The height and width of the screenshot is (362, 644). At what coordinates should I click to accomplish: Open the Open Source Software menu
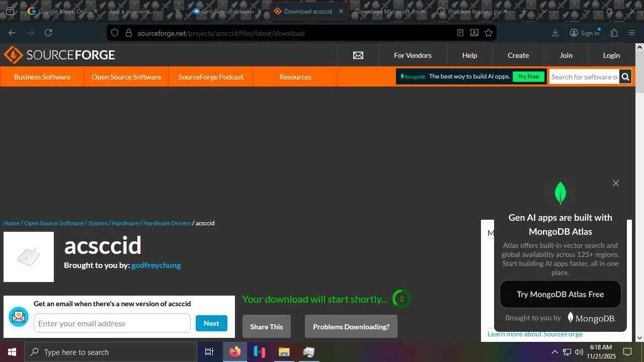coord(126,77)
